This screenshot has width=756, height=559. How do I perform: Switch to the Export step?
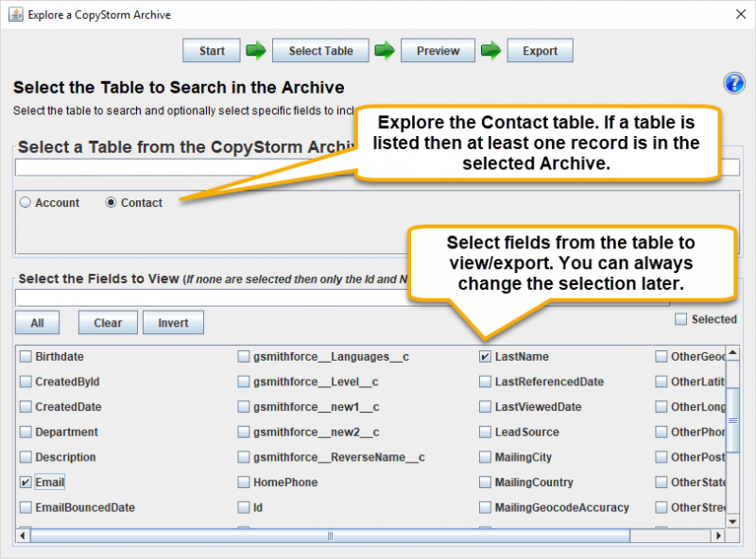(x=540, y=50)
